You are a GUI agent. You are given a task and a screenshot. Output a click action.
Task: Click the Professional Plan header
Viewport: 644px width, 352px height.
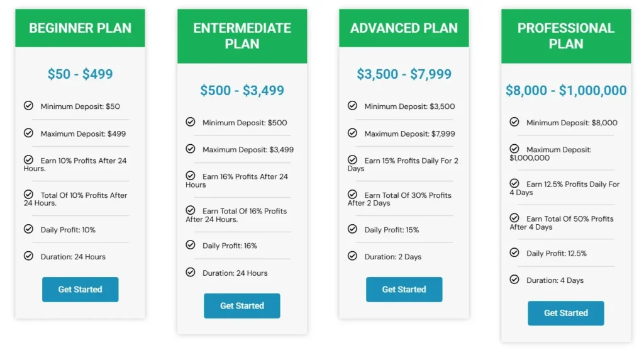point(565,36)
